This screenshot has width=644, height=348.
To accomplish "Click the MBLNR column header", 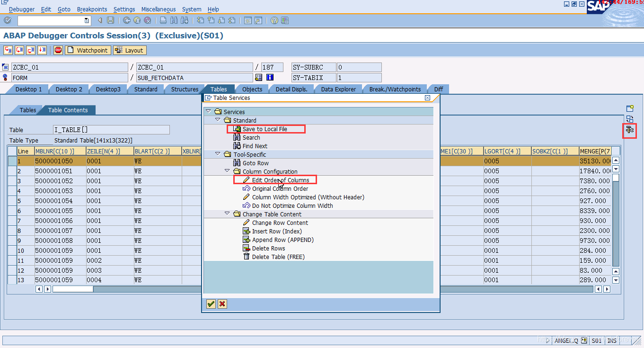I will coord(60,151).
